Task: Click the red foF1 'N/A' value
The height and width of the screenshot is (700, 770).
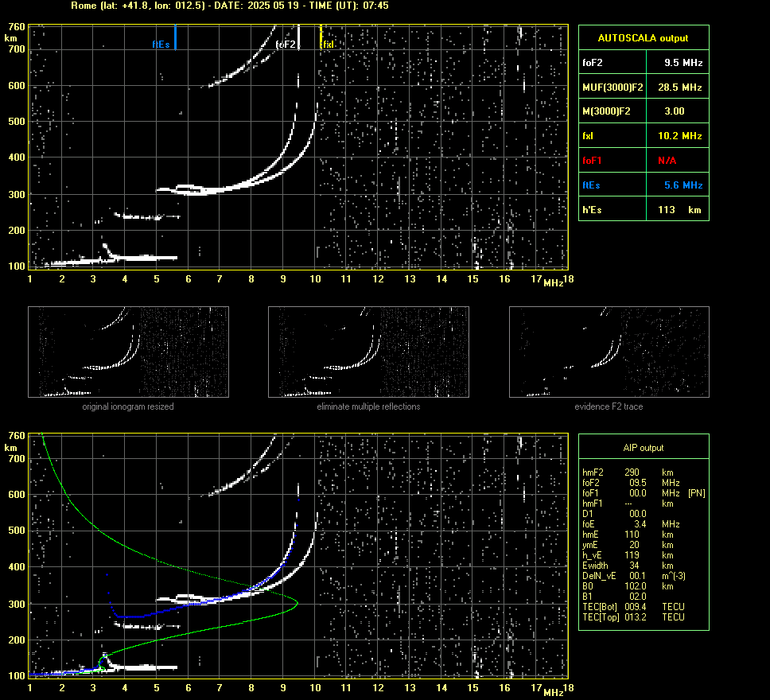Action: (x=667, y=160)
